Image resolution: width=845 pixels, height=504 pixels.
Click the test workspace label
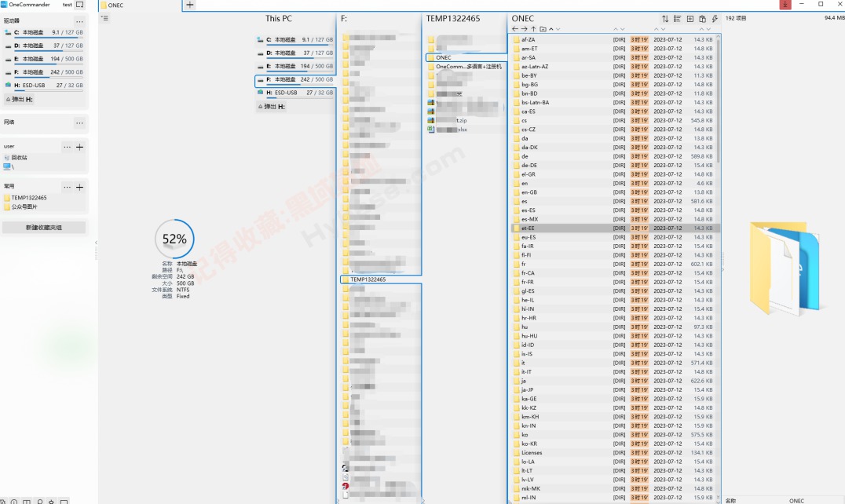[x=68, y=4]
